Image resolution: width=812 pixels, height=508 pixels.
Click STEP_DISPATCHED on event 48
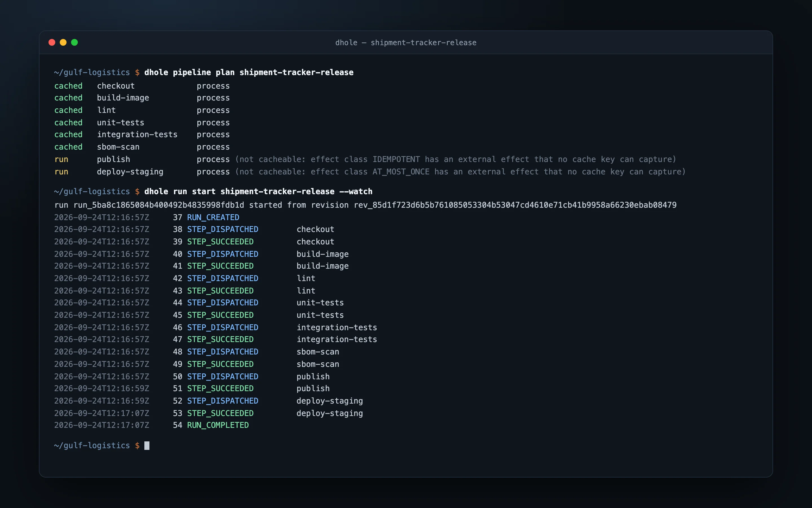[222, 351]
